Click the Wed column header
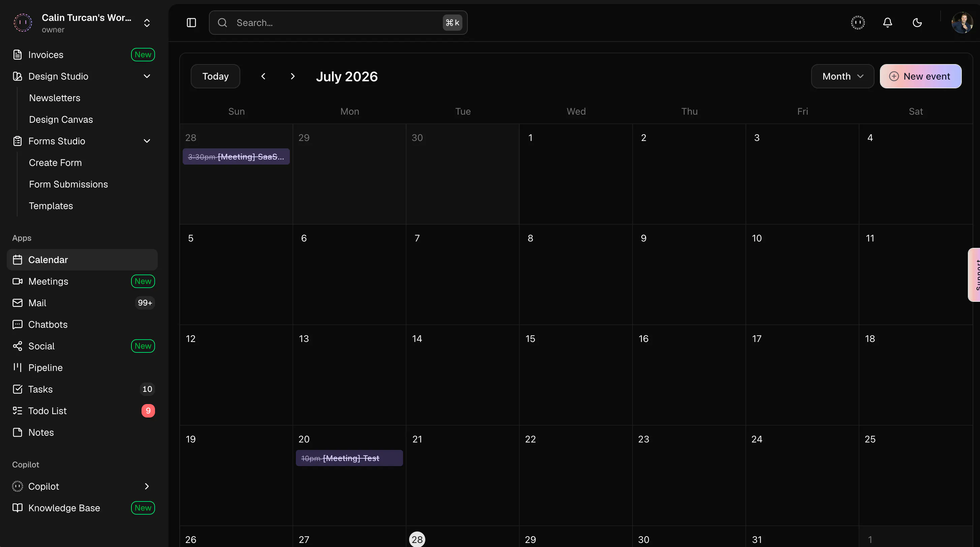The image size is (980, 547). 576,112
